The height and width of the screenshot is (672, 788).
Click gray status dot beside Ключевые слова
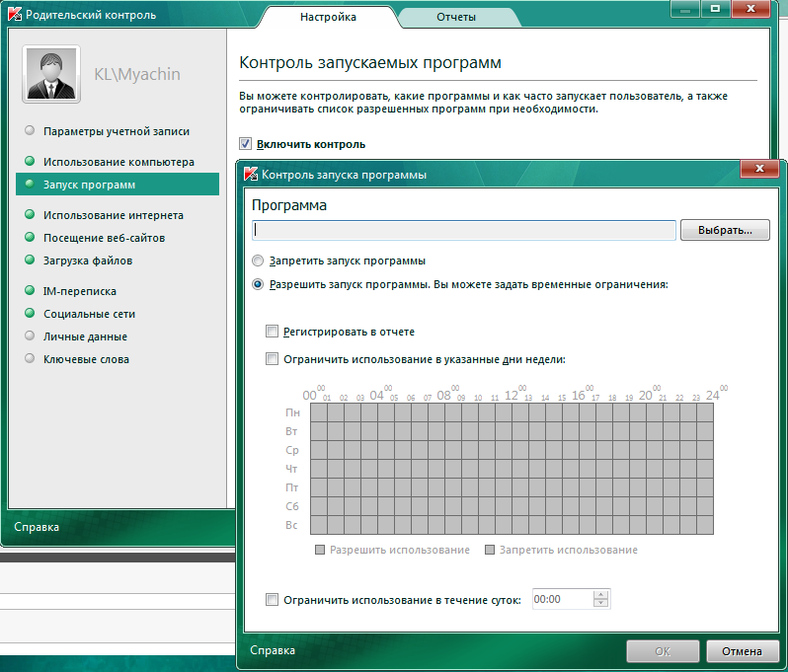(x=30, y=358)
